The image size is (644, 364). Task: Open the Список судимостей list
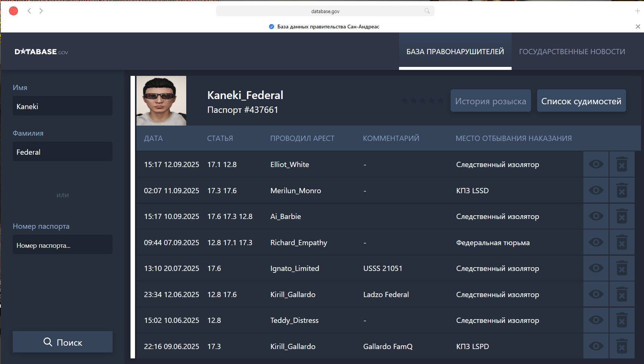pyautogui.click(x=581, y=101)
